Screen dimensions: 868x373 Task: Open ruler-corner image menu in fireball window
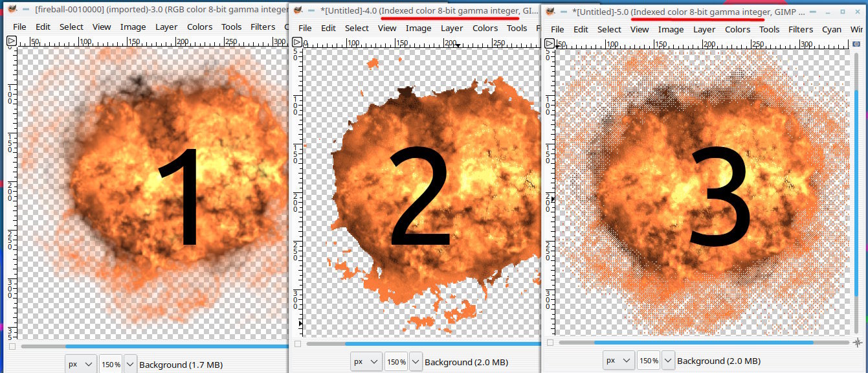(11, 41)
